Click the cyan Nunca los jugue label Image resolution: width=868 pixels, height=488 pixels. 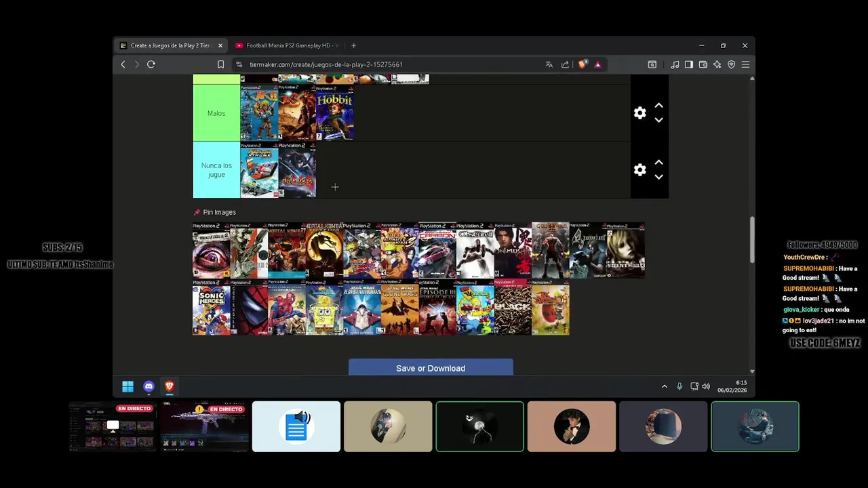216,170
